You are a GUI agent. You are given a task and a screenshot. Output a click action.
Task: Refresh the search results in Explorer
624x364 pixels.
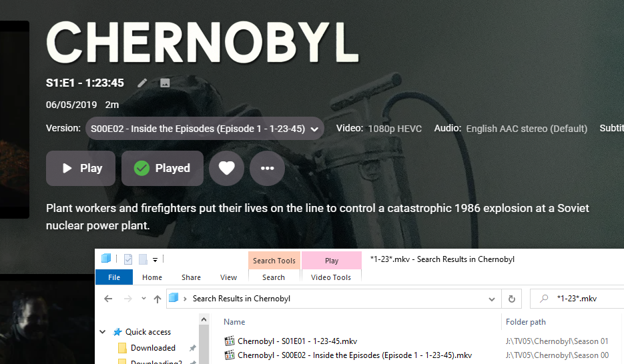coord(512,299)
